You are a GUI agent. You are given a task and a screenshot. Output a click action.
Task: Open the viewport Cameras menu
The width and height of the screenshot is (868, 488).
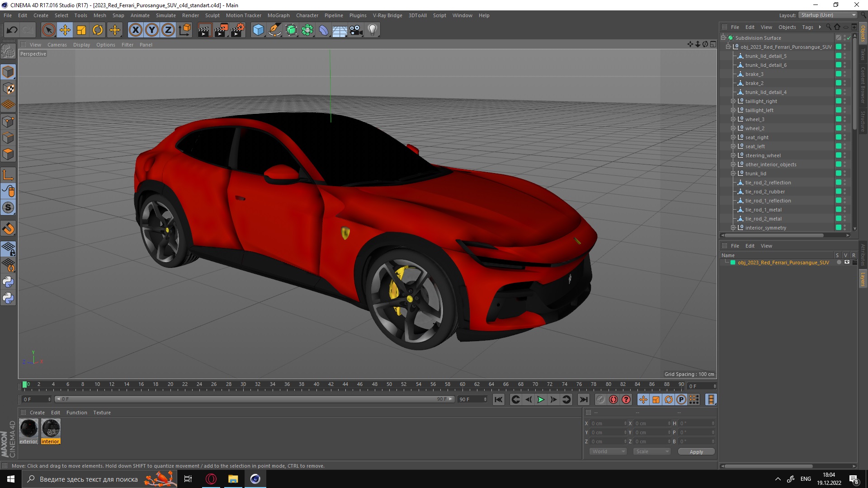pos(57,45)
